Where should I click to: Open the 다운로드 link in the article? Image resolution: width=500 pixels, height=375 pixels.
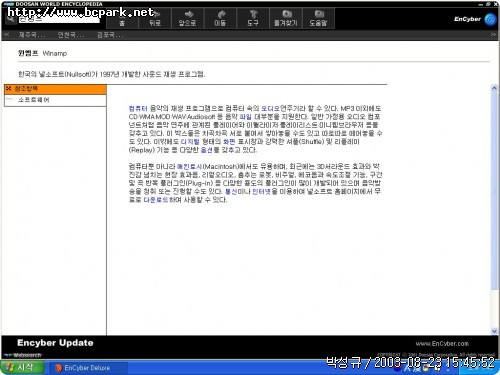(156, 200)
